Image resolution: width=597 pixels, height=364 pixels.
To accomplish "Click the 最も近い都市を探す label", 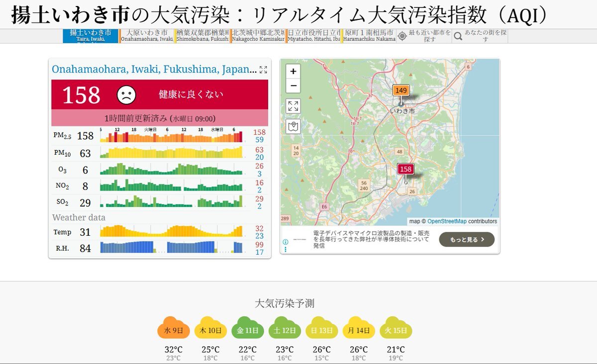I will [429, 36].
